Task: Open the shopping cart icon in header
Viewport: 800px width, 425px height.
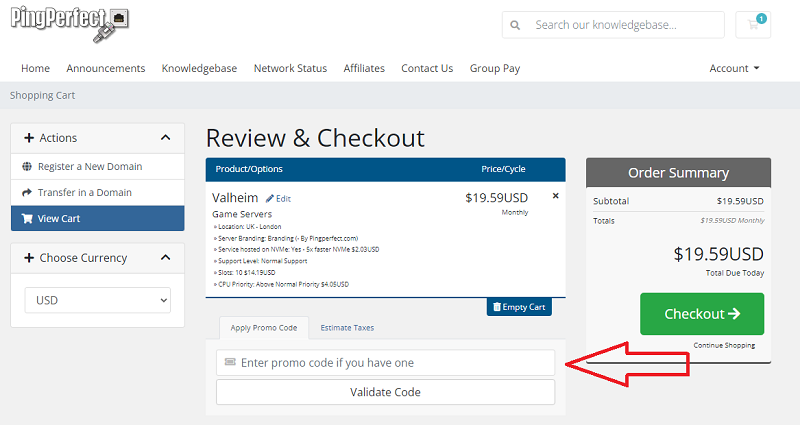Action: pos(753,24)
